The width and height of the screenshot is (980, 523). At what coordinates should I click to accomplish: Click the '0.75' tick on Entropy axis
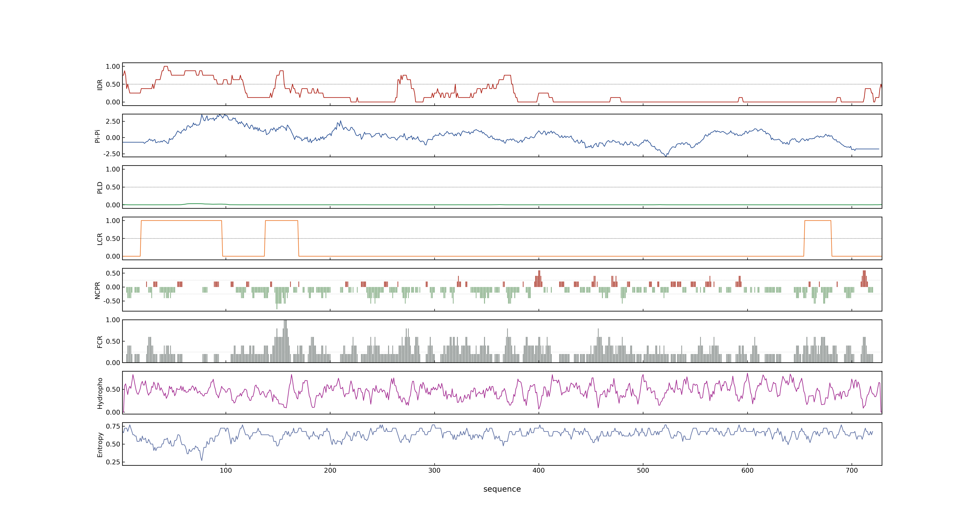click(113, 426)
